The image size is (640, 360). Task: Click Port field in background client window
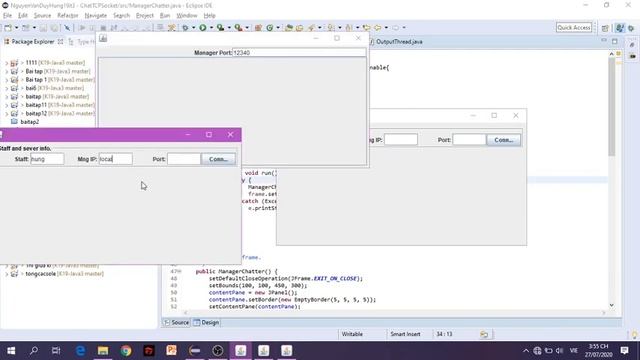(469, 140)
